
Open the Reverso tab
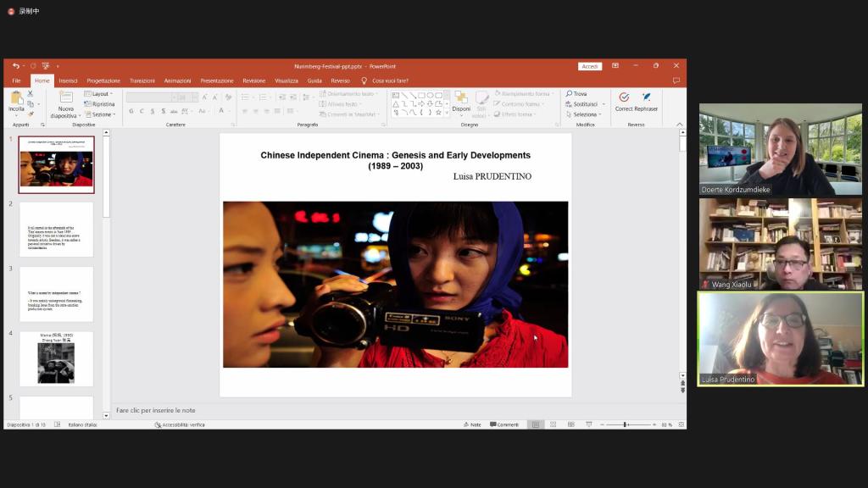341,80
